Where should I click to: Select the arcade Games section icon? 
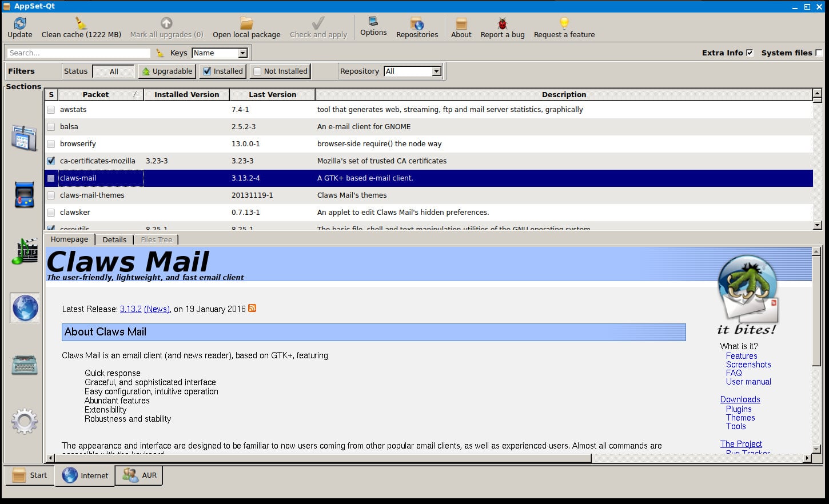click(25, 194)
